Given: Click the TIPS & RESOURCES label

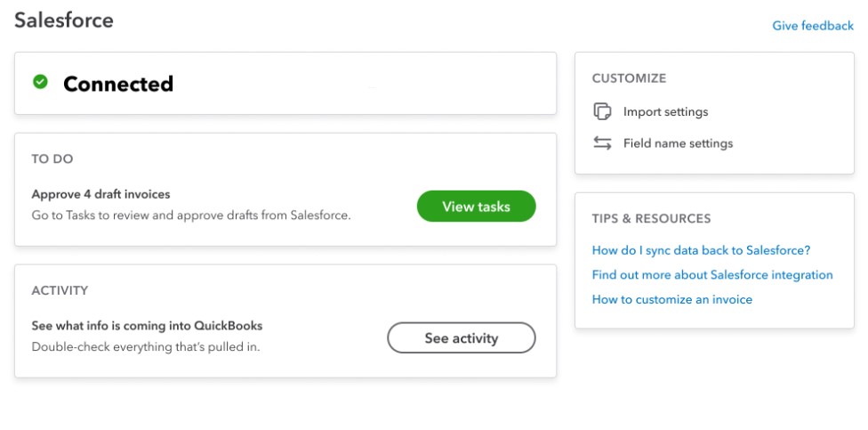Looking at the screenshot, I should coord(651,218).
